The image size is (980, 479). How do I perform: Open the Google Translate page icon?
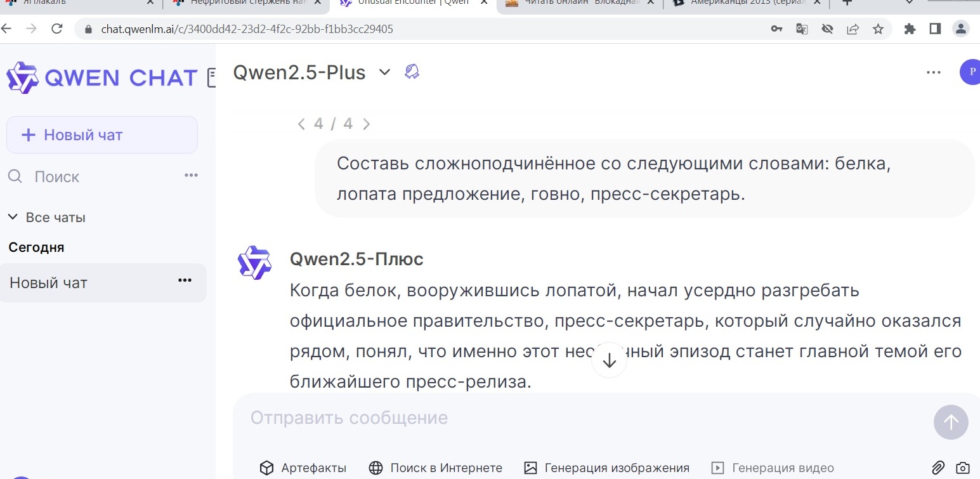click(x=802, y=29)
